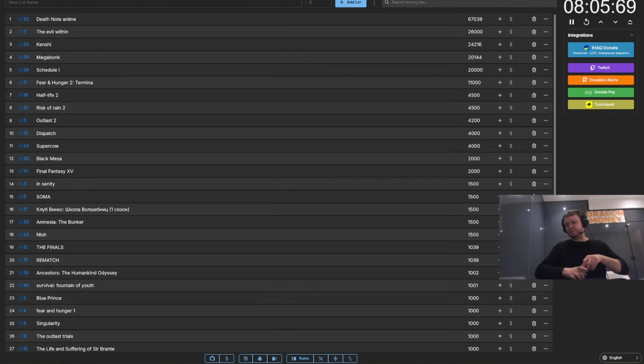This screenshot has width=644, height=364.
Task: Connect the IHAQ Donate integration
Action: coord(601,50)
